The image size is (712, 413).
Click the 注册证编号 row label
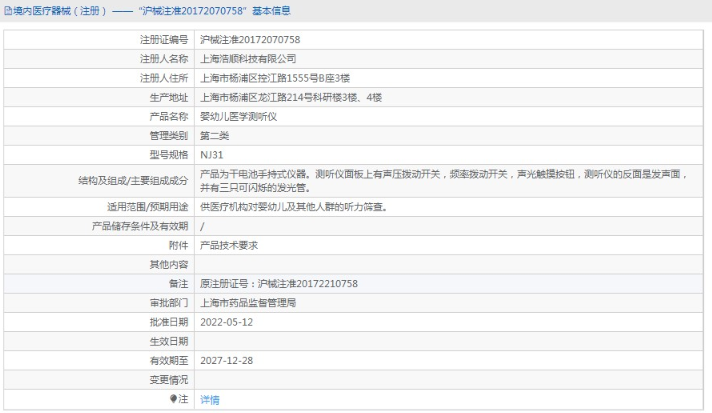(x=164, y=40)
